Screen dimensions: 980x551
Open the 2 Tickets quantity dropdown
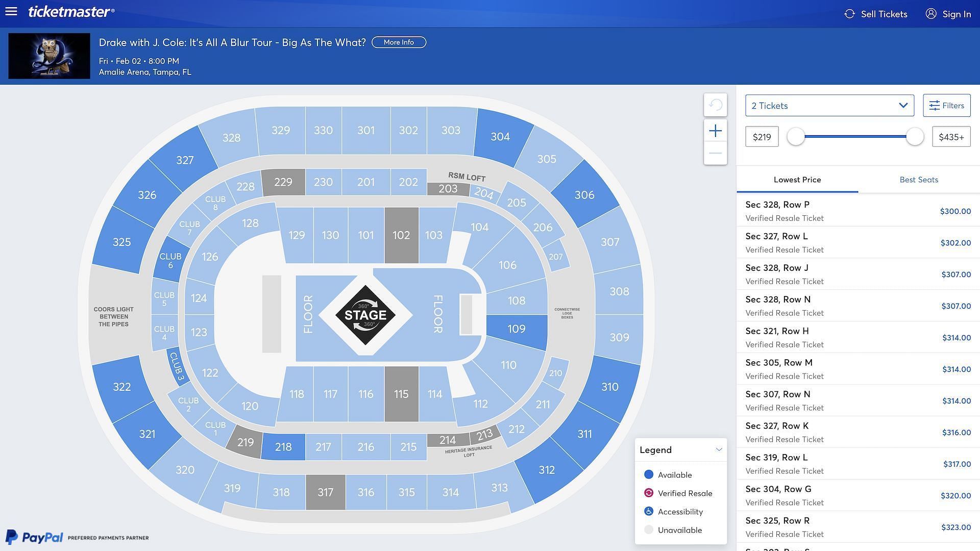830,105
